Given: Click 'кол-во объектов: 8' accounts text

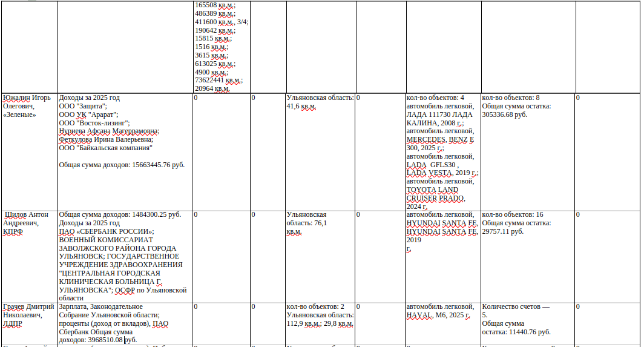Looking at the screenshot, I should pos(511,98).
